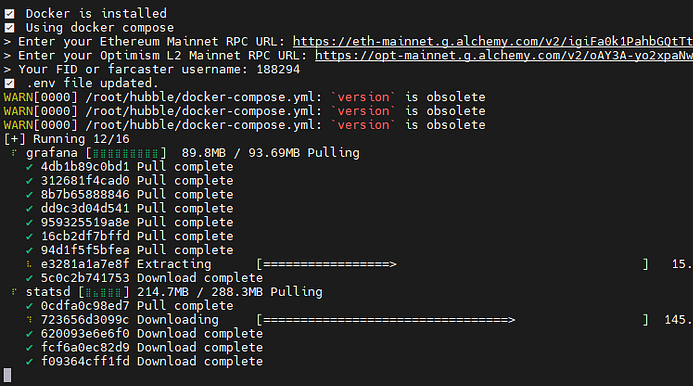The image size is (693, 386).
Task: Click the green check next to 94d1f5f5bfea
Action: pyautogui.click(x=30, y=250)
